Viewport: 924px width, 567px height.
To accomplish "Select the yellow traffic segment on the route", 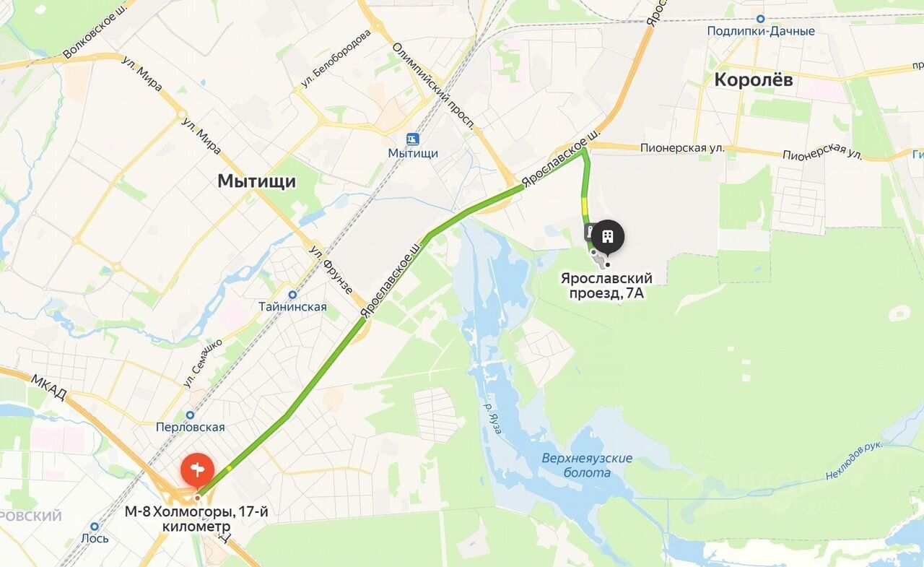I will tap(585, 208).
